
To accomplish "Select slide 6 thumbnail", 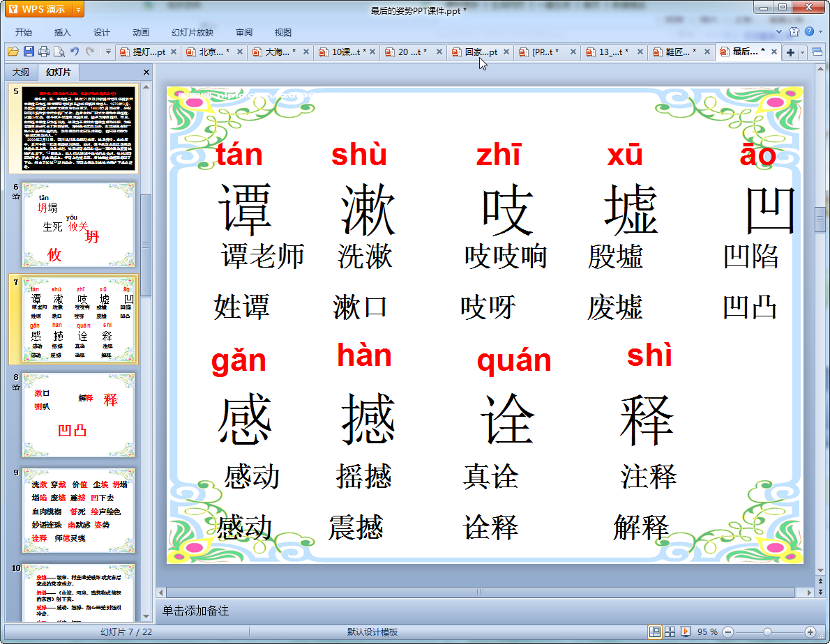I will click(x=78, y=224).
